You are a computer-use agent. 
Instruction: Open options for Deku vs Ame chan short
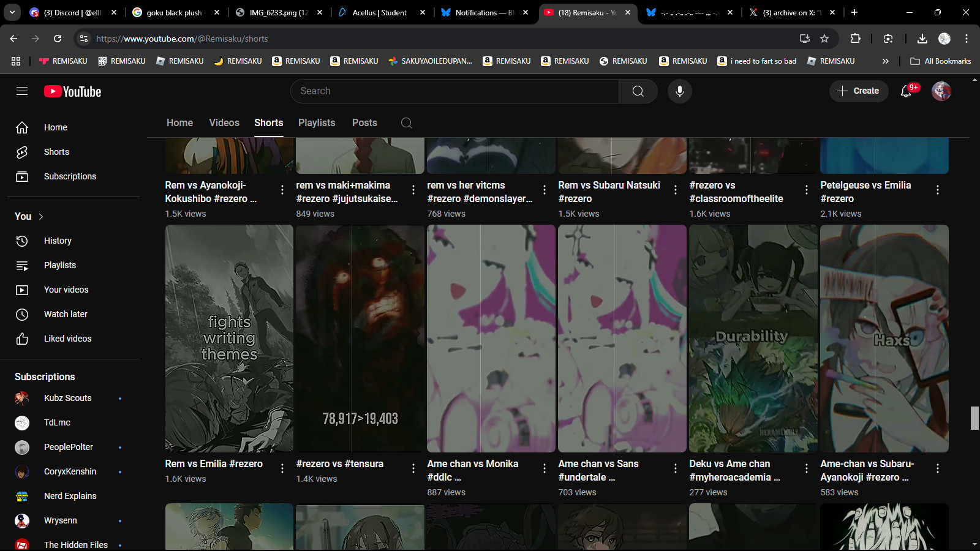(807, 468)
